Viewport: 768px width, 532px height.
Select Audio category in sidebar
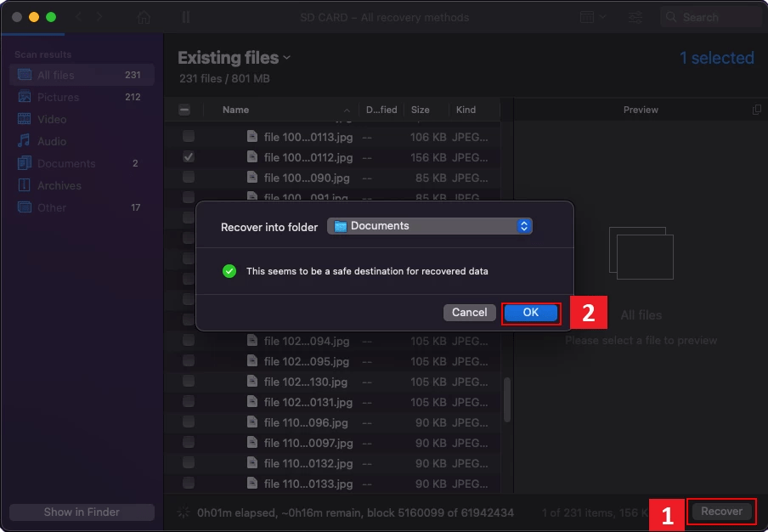click(82, 141)
